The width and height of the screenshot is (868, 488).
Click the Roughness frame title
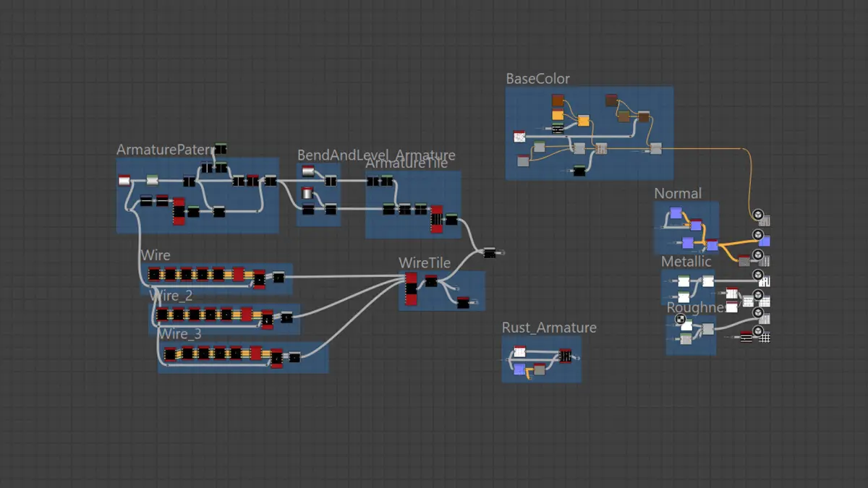[696, 308]
